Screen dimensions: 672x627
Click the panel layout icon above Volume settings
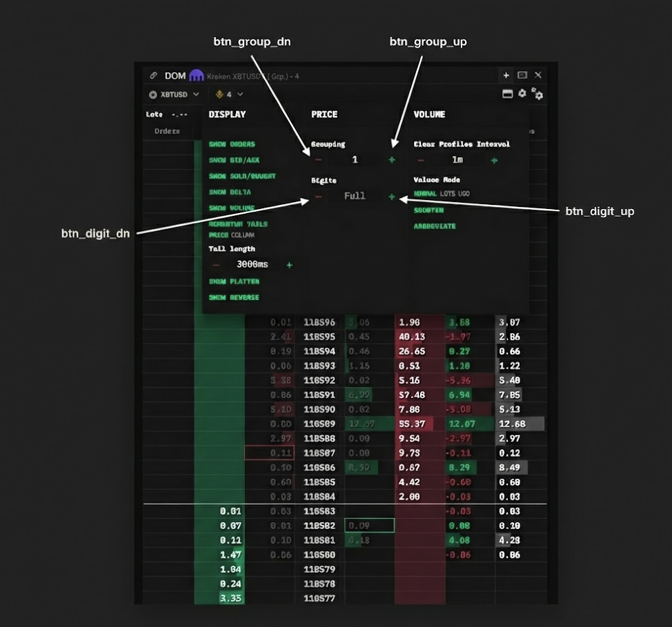(x=507, y=94)
